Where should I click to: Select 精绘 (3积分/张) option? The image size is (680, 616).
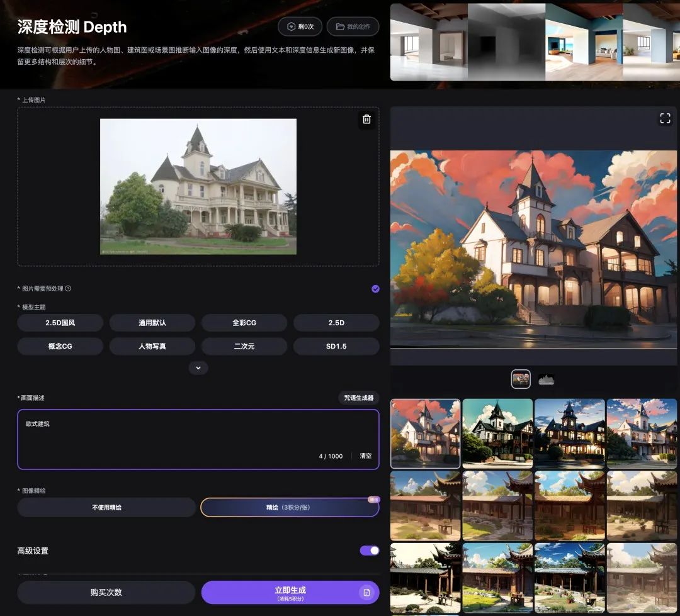point(290,507)
